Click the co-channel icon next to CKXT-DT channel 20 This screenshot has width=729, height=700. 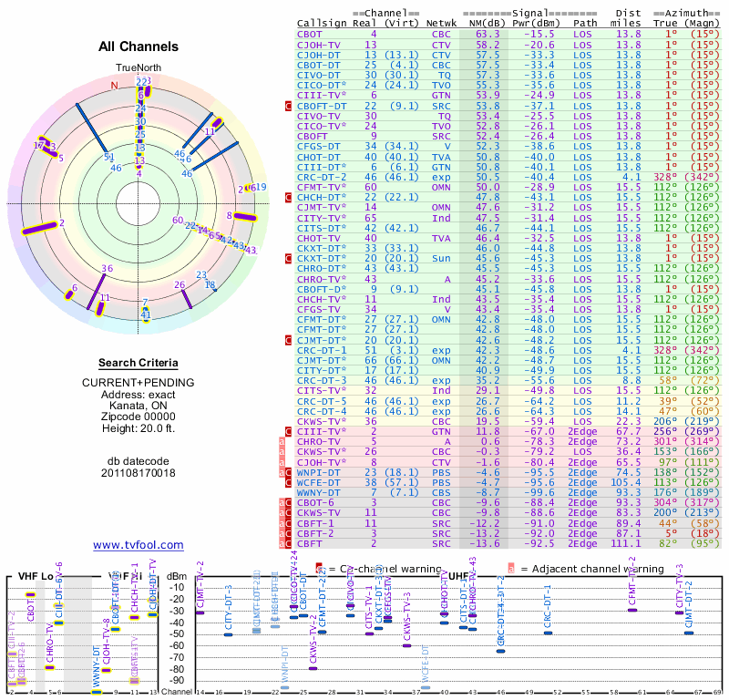click(289, 260)
